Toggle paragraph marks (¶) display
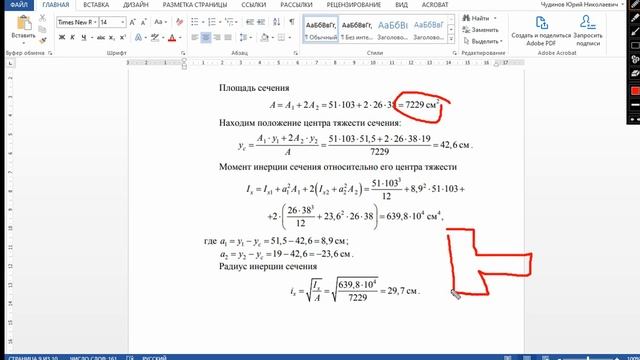 pos(291,22)
